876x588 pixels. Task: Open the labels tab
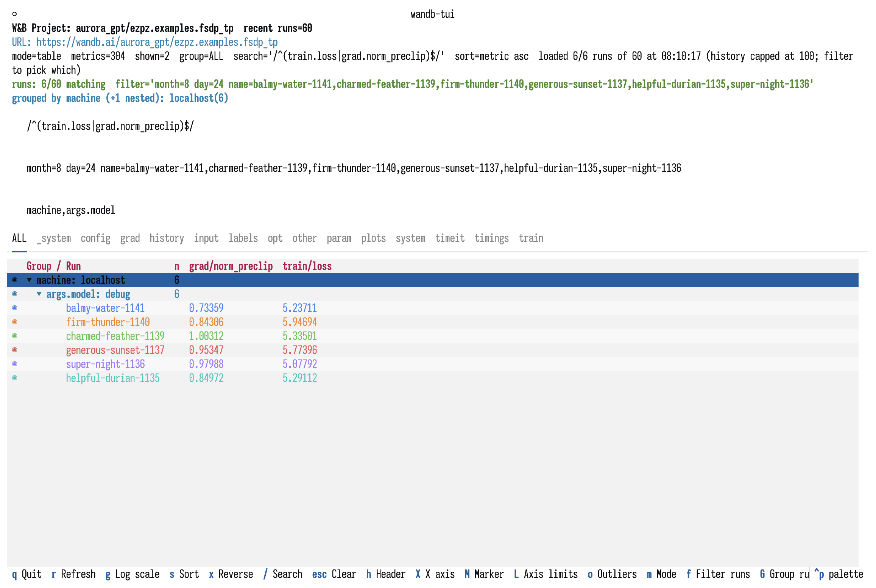(x=243, y=238)
